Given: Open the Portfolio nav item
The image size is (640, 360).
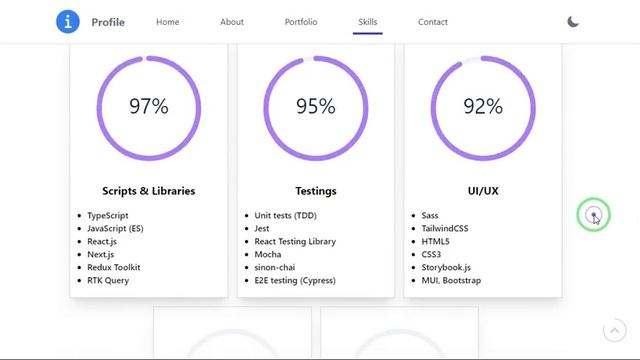Looking at the screenshot, I should click(301, 22).
